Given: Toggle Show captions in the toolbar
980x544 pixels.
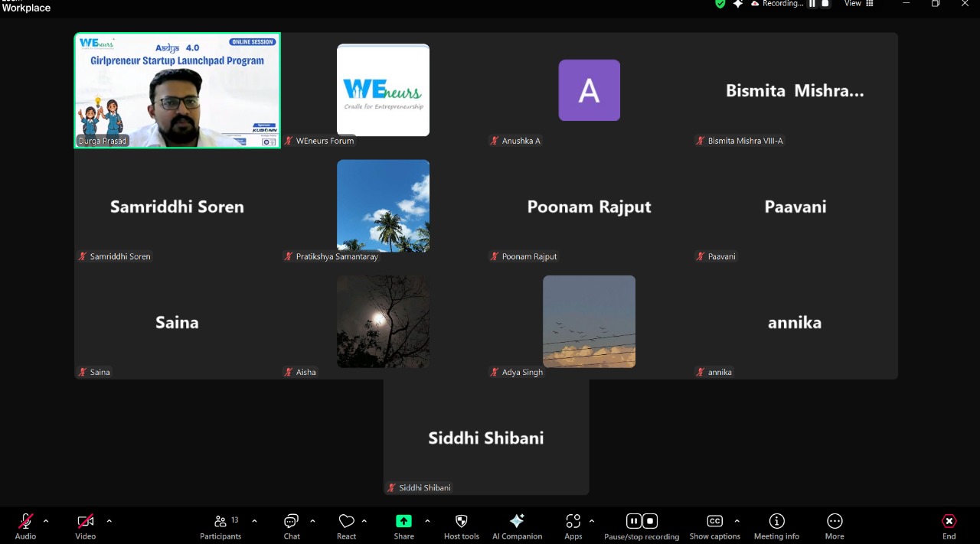Looking at the screenshot, I should (714, 522).
